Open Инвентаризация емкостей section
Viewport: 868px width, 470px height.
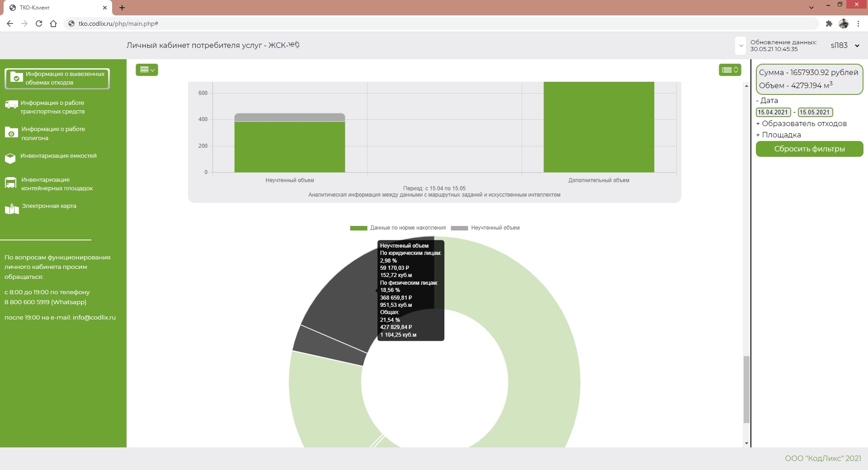coord(58,156)
